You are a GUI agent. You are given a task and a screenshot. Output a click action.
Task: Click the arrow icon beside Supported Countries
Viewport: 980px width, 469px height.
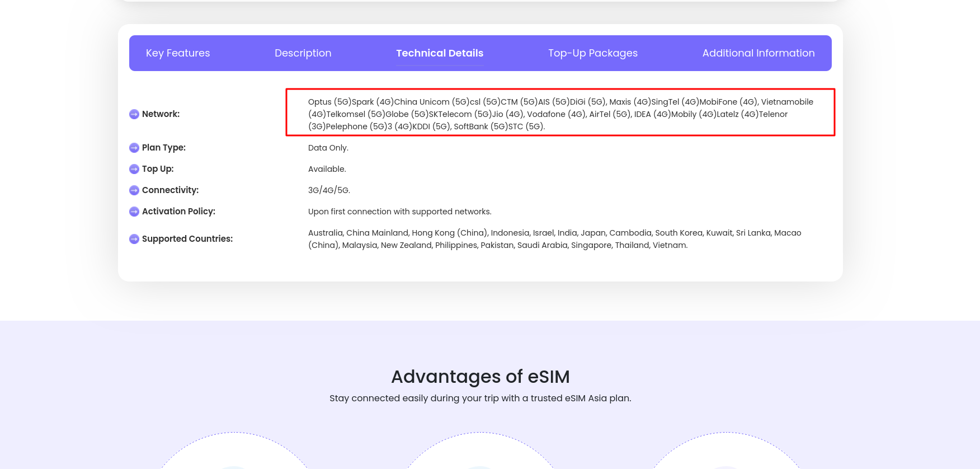(x=134, y=239)
